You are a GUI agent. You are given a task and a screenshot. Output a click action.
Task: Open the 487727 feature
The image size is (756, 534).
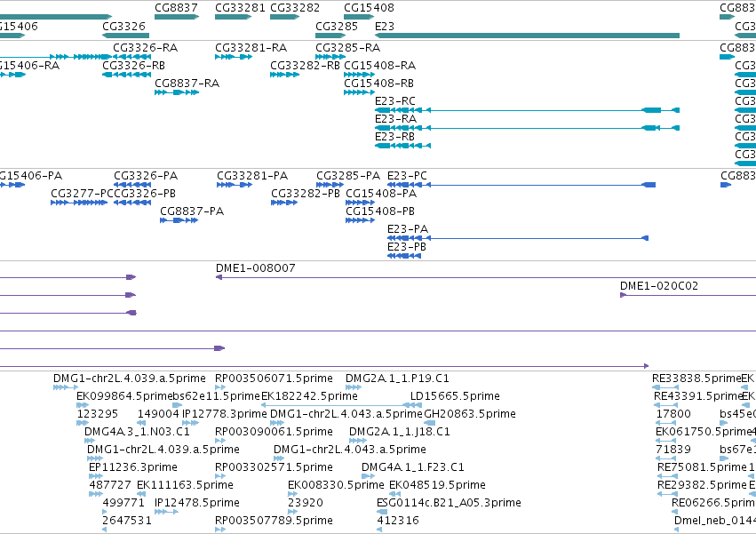coord(96,494)
